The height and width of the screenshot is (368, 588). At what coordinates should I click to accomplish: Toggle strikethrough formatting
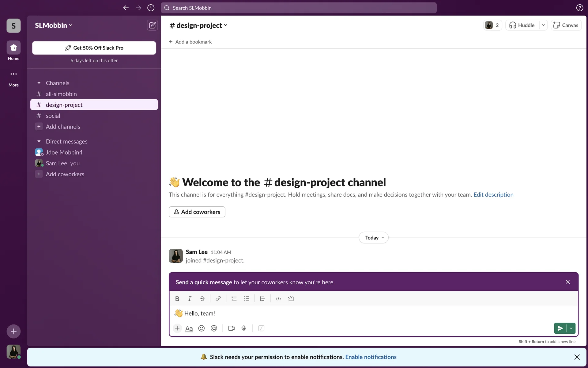pyautogui.click(x=202, y=299)
